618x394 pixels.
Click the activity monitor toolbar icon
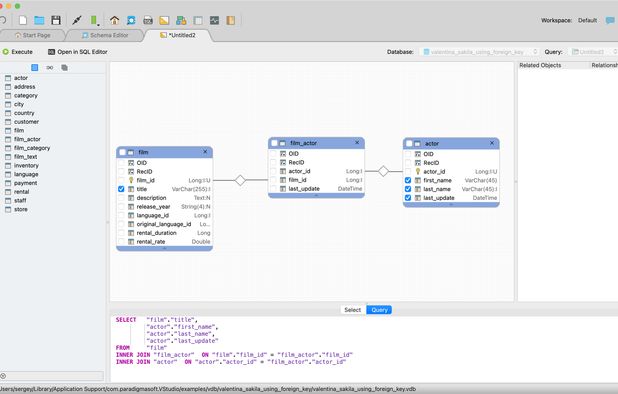(x=214, y=20)
